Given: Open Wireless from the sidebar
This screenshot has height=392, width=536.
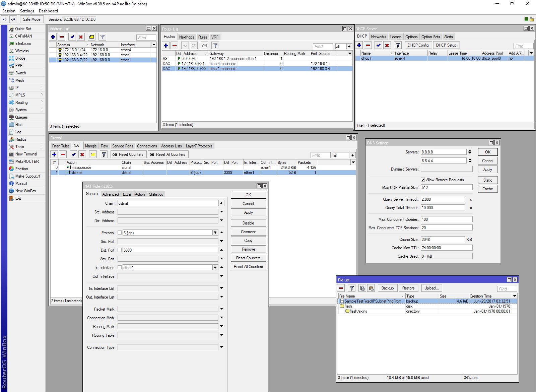Looking at the screenshot, I should pyautogui.click(x=22, y=51).
